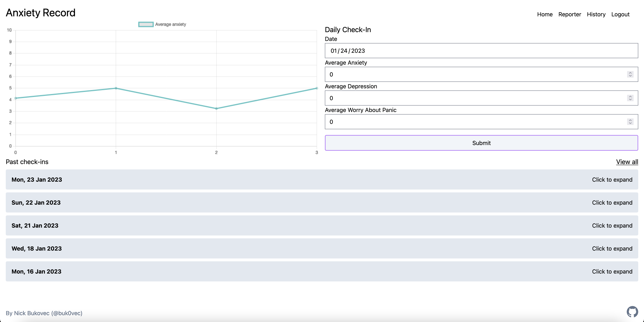Toggle the Average anxiety legend swatch
This screenshot has height=322, width=644.
click(x=146, y=24)
